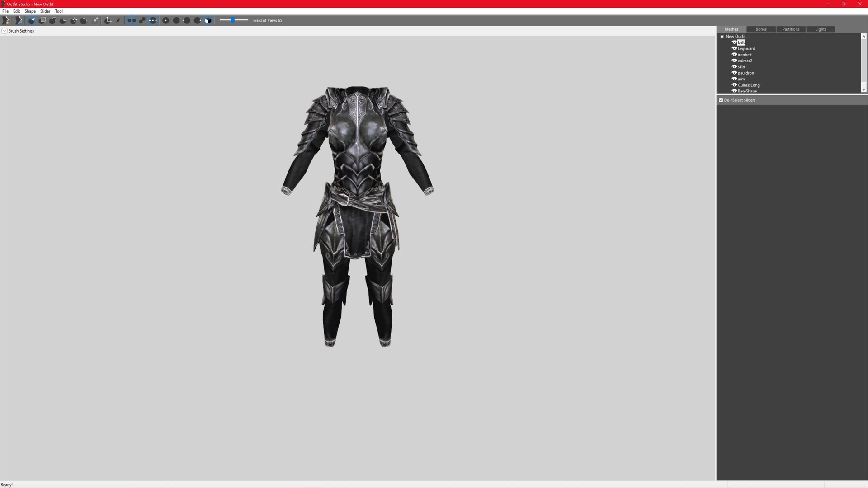Viewport: 868px width, 488px height.
Task: Click the mesh list scroll-down arrow
Action: click(863, 89)
